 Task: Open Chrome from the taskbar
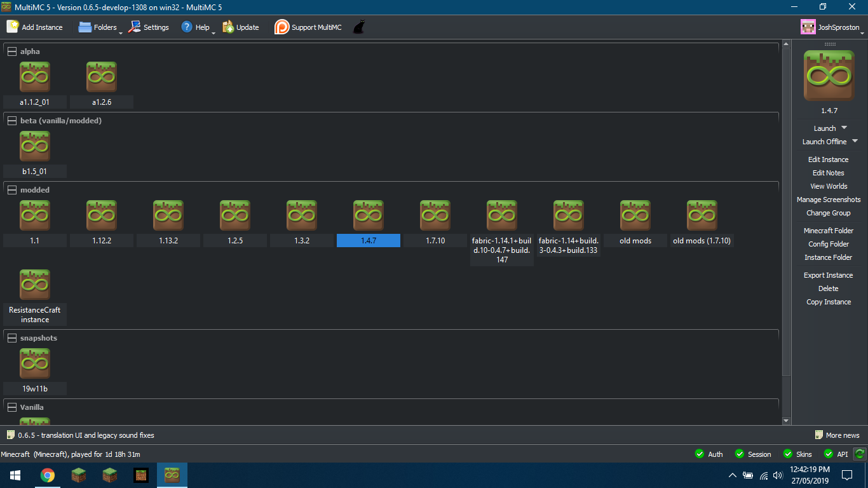click(x=47, y=475)
